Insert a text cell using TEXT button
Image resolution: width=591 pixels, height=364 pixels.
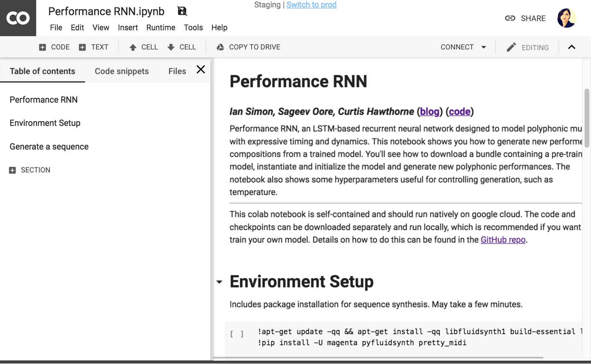click(93, 47)
